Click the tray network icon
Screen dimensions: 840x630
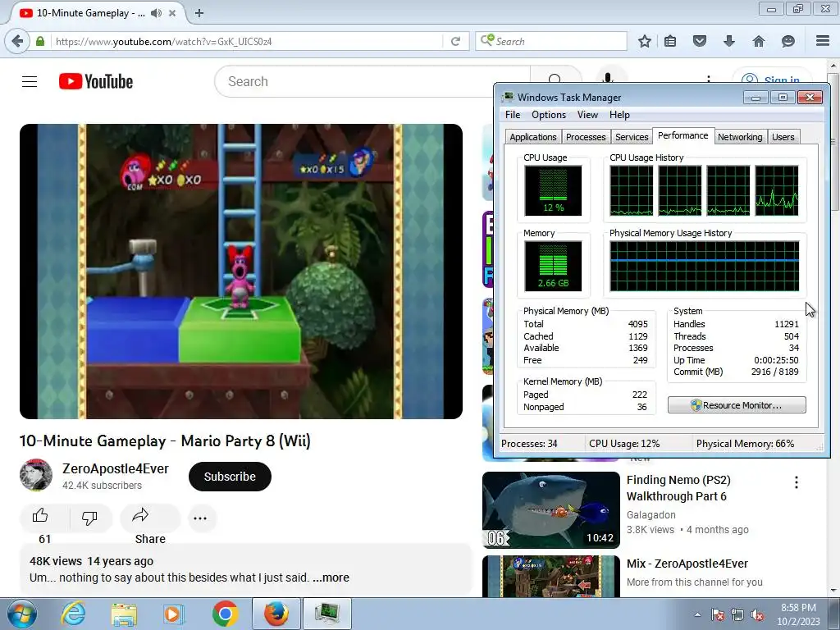(737, 615)
